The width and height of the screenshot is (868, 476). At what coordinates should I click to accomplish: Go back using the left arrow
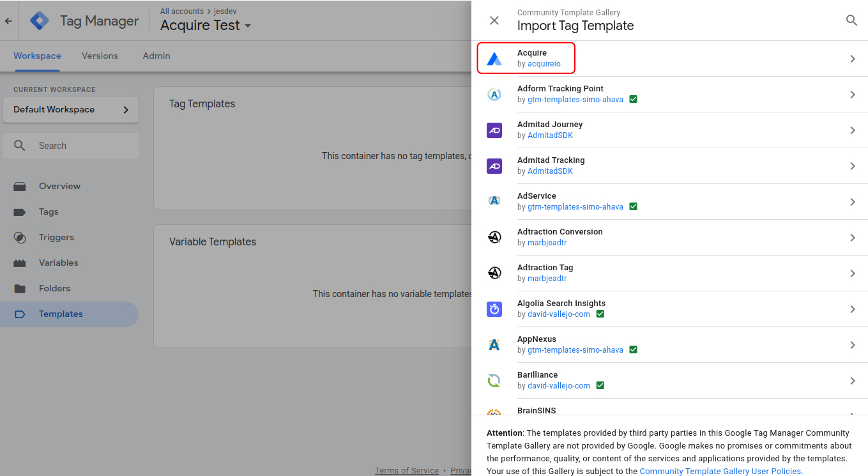coord(8,21)
